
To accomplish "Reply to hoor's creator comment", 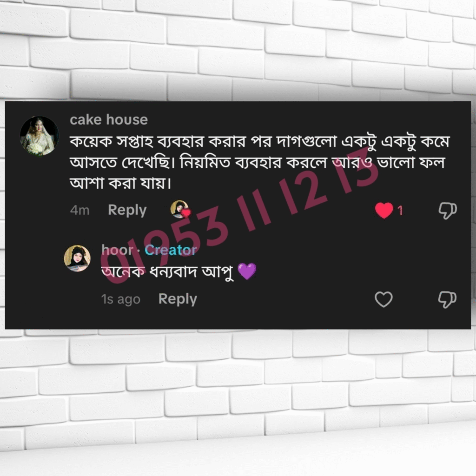I will pyautogui.click(x=178, y=299).
